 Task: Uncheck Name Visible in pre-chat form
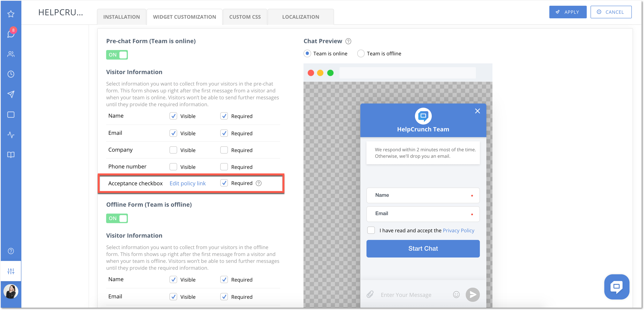click(173, 116)
